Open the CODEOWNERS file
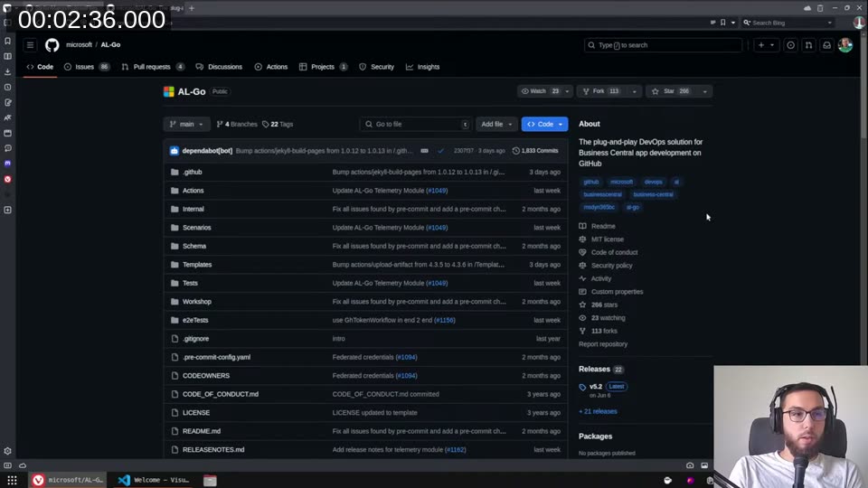The image size is (868, 488). point(206,376)
